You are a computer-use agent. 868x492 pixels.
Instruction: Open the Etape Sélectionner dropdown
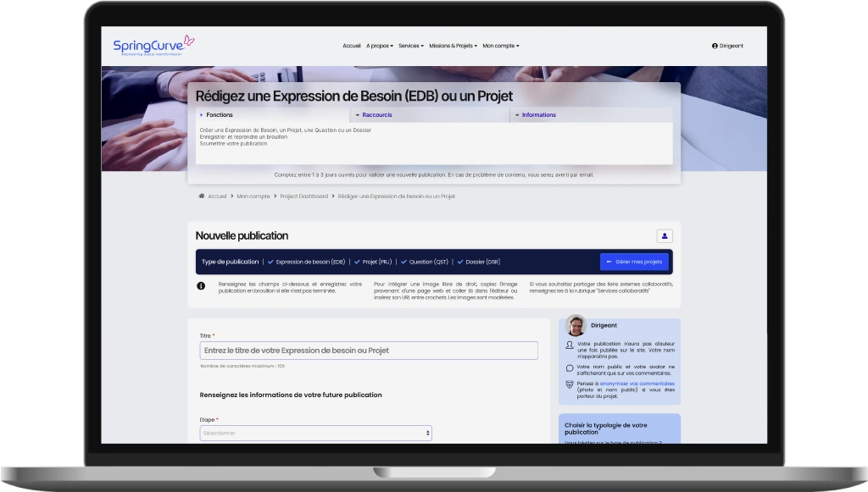(x=315, y=432)
